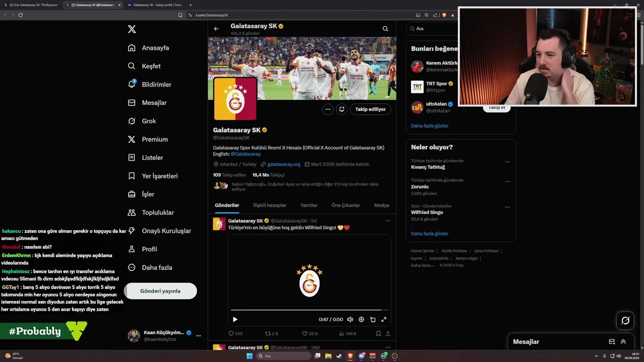Expand the Mesajlar drawer
Viewport: 644px width, 362px height.
click(623, 341)
